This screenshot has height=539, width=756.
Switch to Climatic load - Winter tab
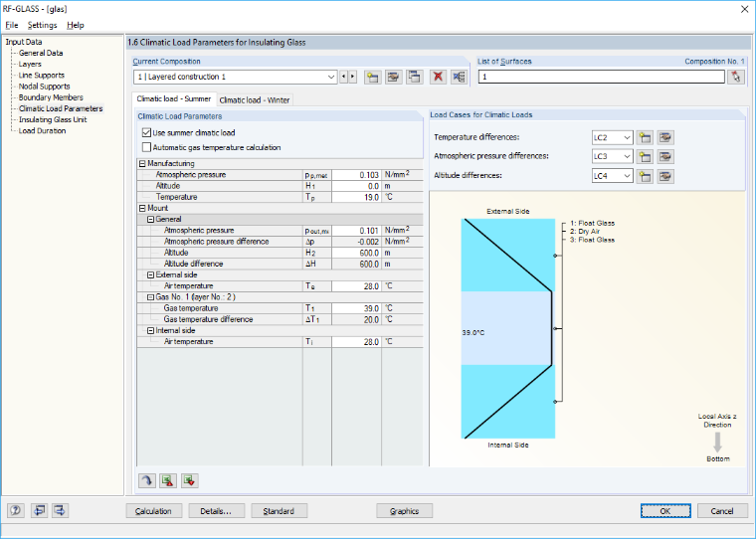255,100
